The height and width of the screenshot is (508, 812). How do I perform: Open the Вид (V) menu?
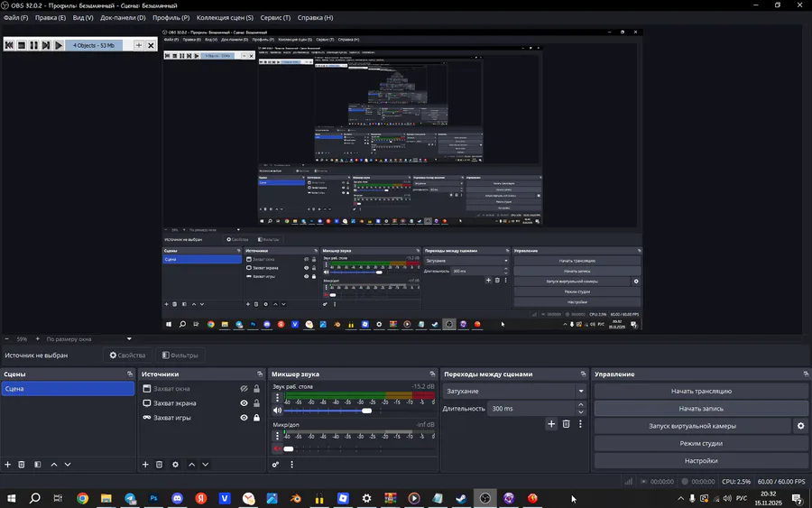click(83, 18)
